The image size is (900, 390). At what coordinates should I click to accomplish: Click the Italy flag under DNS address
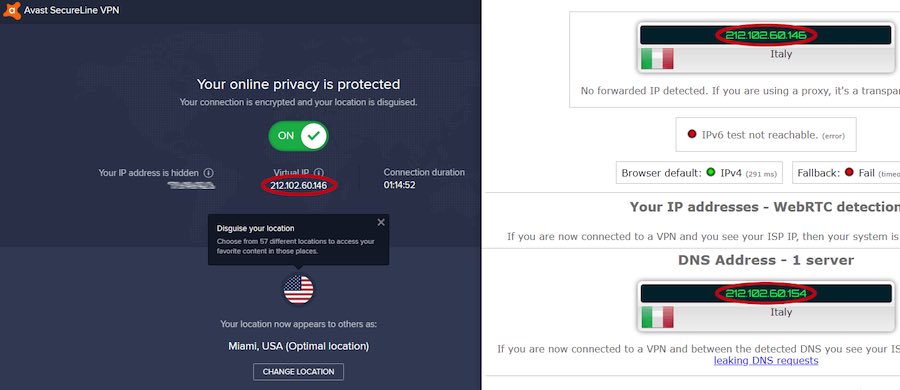click(657, 316)
